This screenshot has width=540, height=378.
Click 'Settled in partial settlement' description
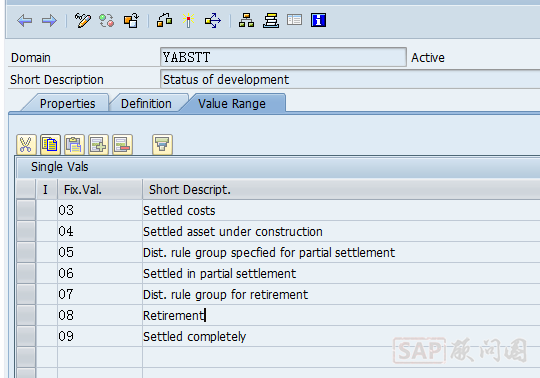[x=219, y=274]
